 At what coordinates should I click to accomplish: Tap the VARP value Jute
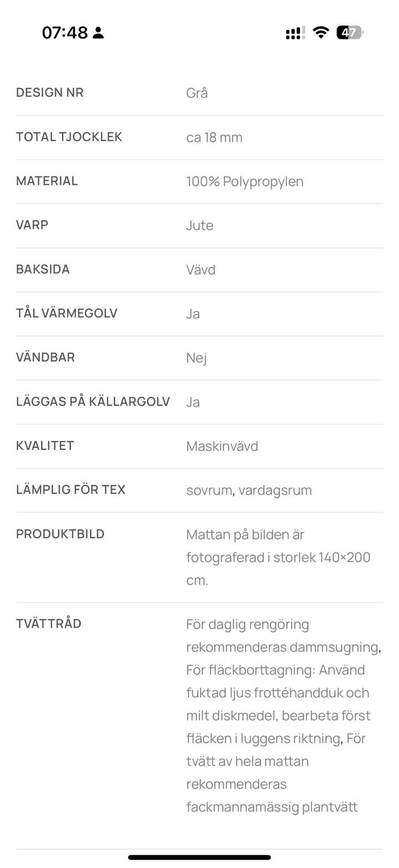click(x=199, y=226)
